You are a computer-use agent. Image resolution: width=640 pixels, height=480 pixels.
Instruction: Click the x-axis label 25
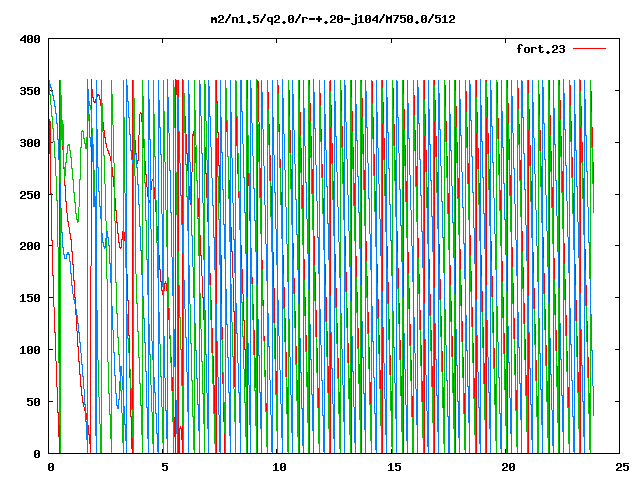click(622, 467)
